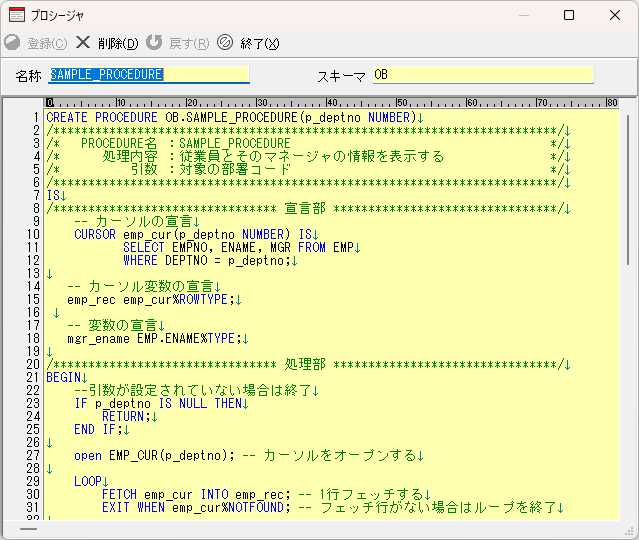Click line number 1 in the gutter

click(x=36, y=117)
